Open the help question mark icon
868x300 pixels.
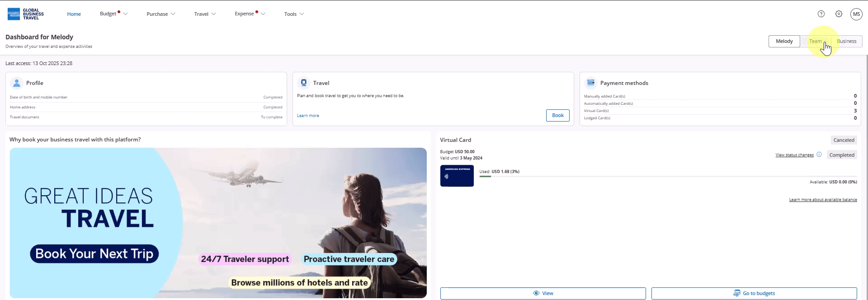pos(821,14)
